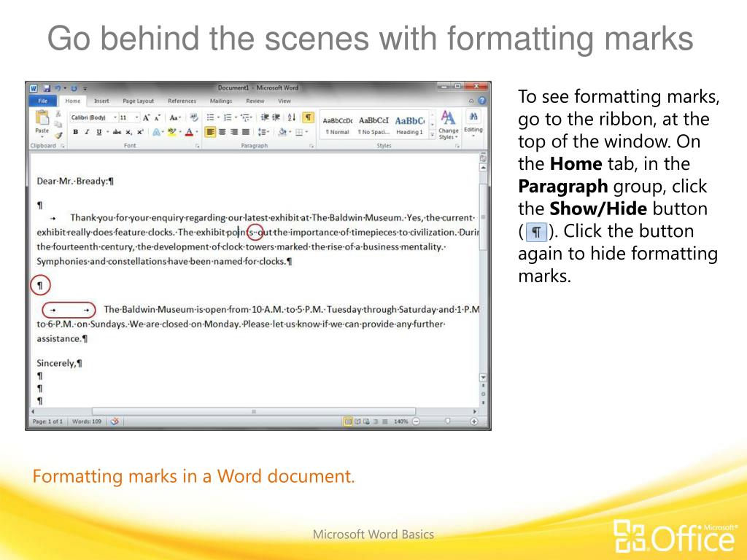Switch to the Insert tab
The width and height of the screenshot is (747, 560).
pyautogui.click(x=101, y=101)
